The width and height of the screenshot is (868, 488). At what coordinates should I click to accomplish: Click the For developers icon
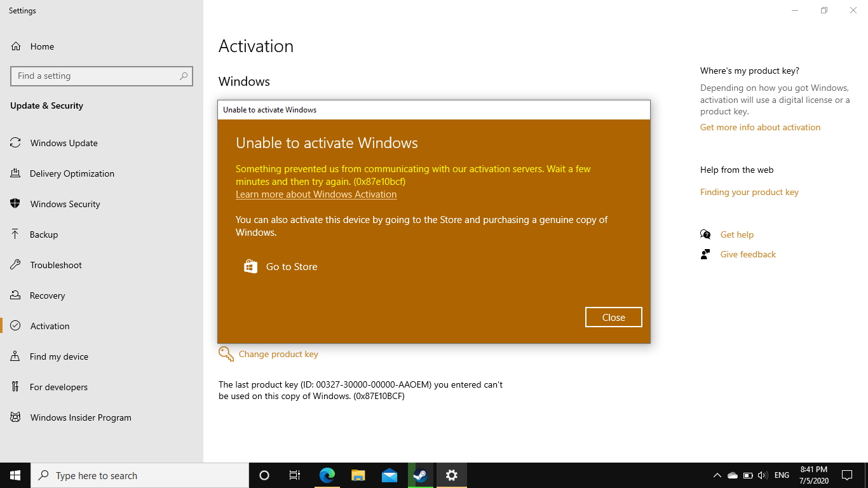click(16, 387)
